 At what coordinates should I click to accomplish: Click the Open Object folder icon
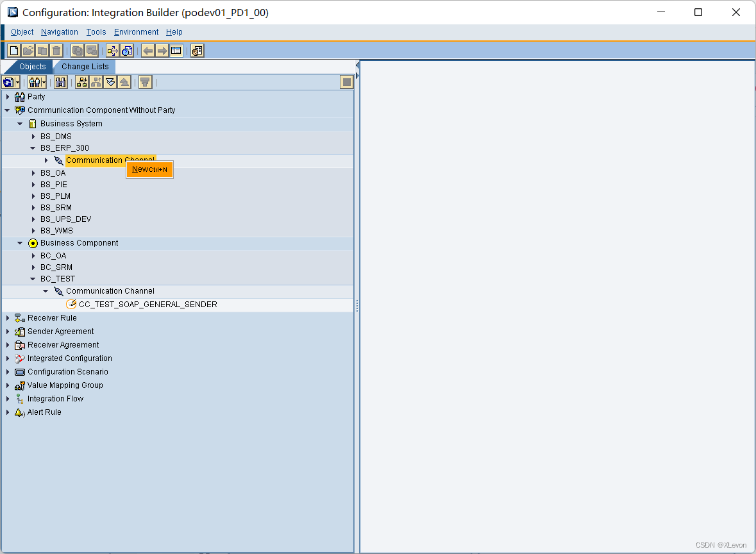pyautogui.click(x=28, y=51)
